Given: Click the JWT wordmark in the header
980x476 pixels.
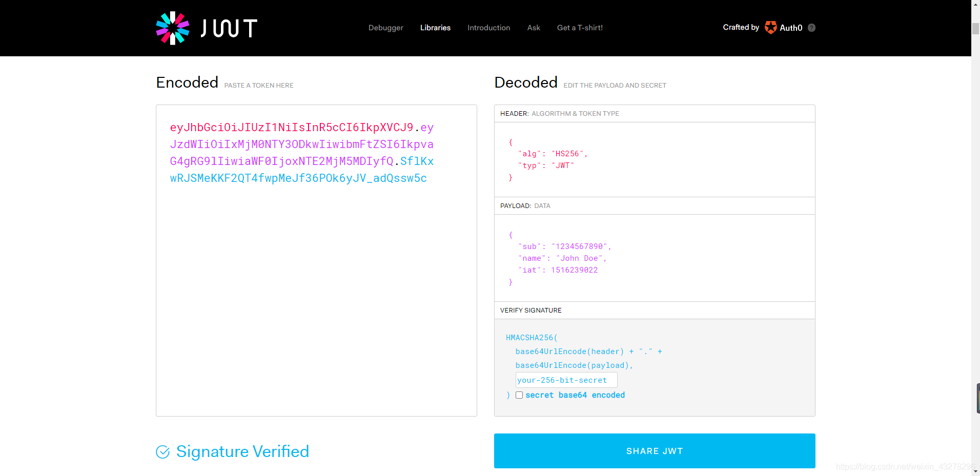Looking at the screenshot, I should (x=229, y=28).
